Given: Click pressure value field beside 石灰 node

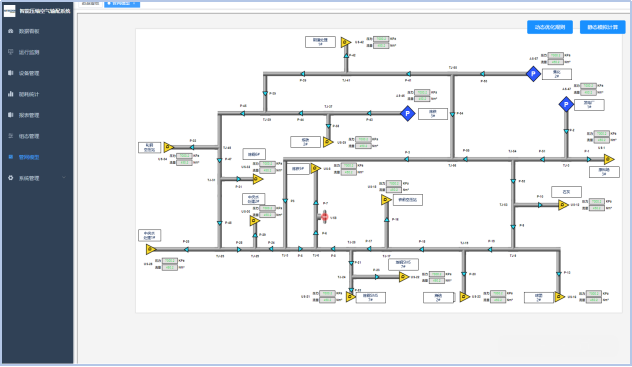Looking at the screenshot, I should (x=597, y=201).
